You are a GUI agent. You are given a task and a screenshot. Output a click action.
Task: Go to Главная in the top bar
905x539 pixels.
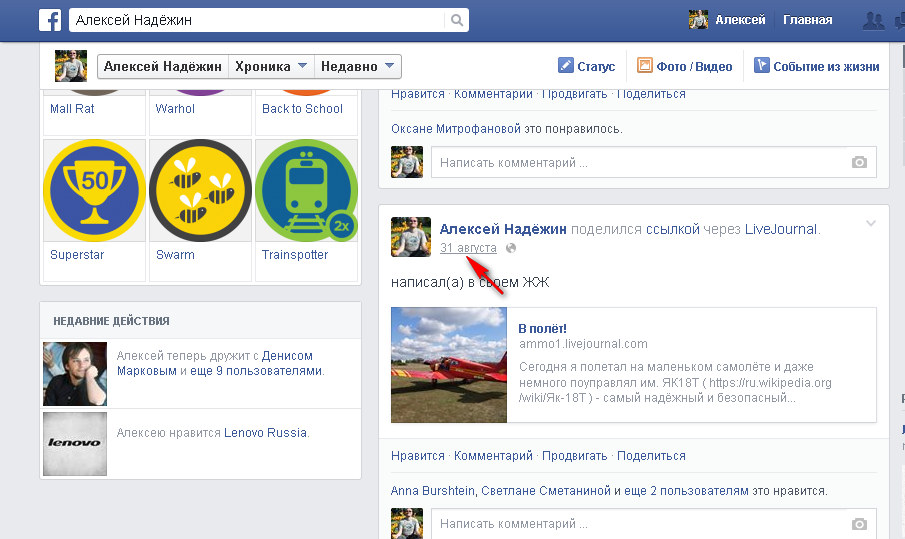tap(807, 20)
